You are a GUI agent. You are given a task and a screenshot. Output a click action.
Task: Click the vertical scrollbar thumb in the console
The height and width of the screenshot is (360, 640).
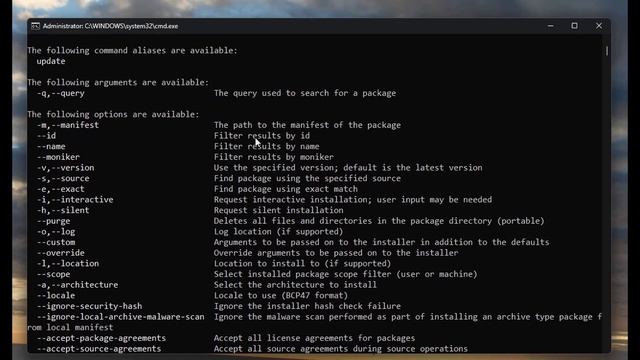pos(607,51)
